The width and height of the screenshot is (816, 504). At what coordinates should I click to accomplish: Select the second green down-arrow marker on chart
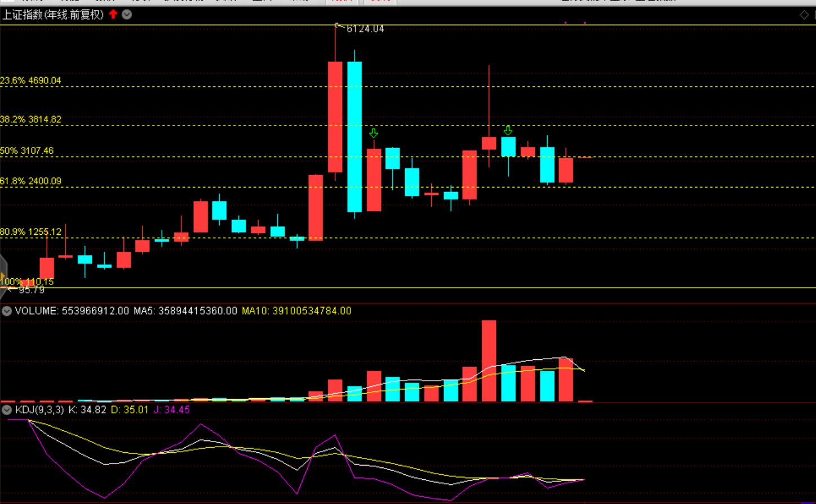508,131
